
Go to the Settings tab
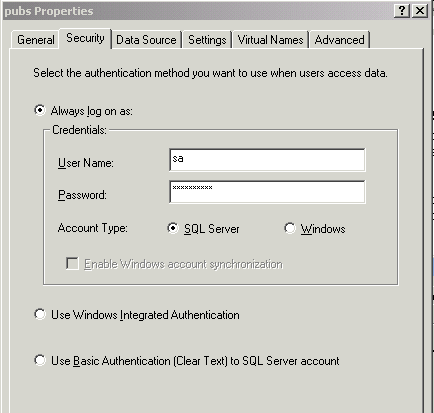click(207, 40)
